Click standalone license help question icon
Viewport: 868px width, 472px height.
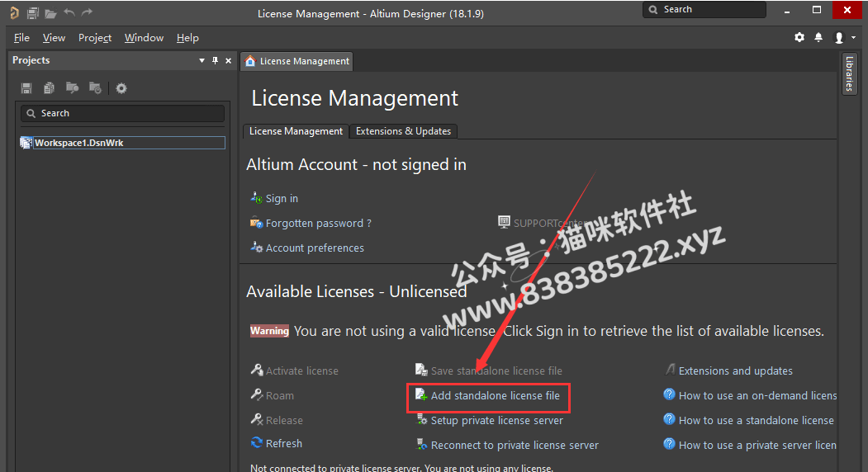(669, 419)
